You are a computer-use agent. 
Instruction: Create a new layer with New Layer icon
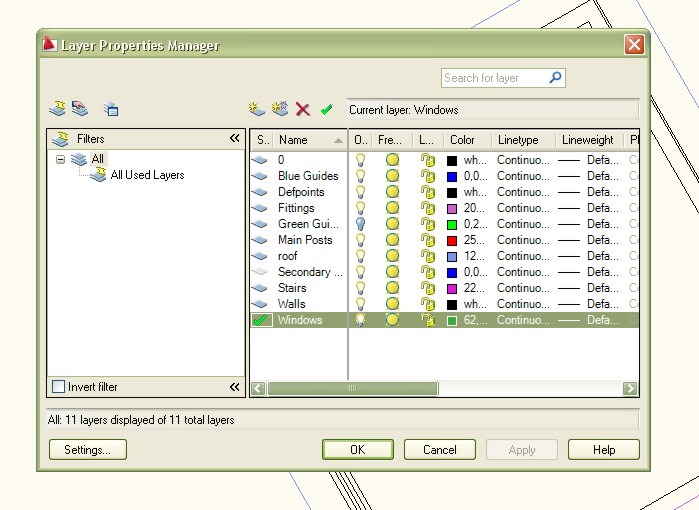pyautogui.click(x=258, y=109)
